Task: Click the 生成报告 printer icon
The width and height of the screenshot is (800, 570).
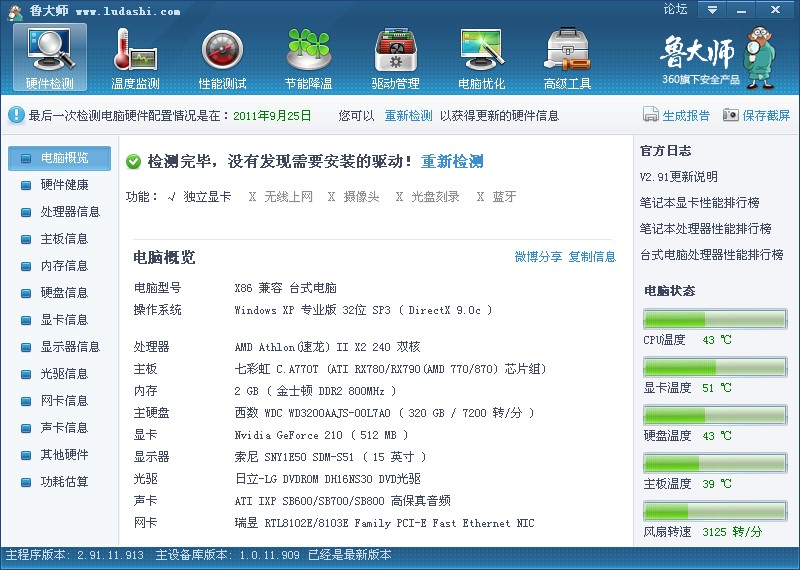Action: (x=651, y=114)
